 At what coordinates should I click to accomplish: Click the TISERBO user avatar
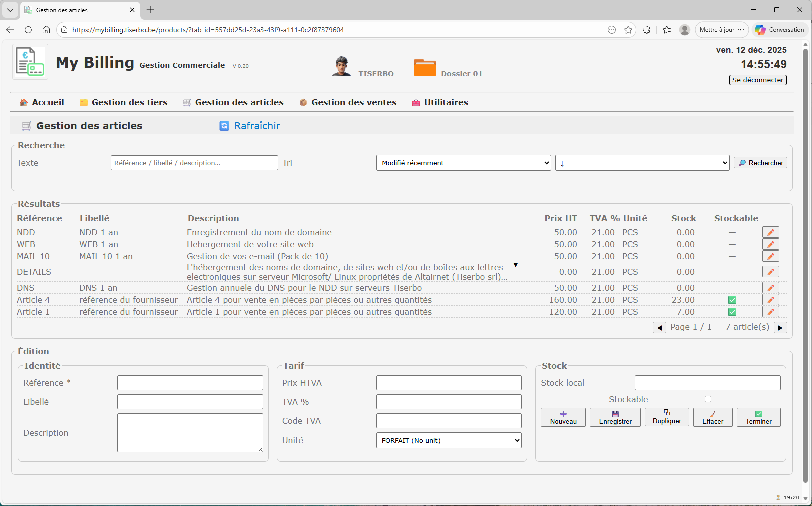(x=341, y=65)
